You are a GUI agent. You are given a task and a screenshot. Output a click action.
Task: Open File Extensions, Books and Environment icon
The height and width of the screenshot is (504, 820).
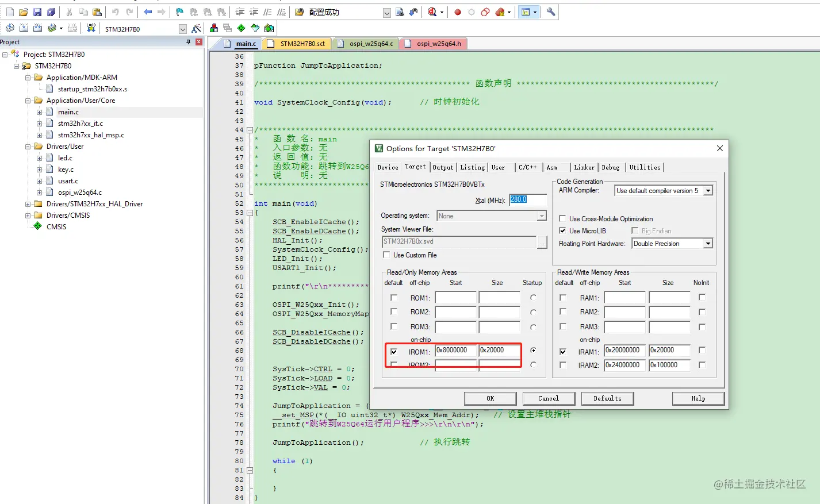coord(214,28)
